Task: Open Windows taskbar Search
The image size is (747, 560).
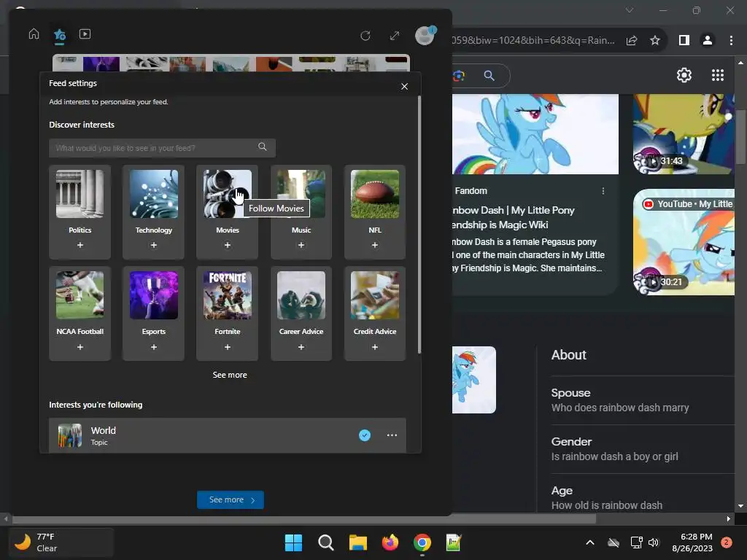Action: pyautogui.click(x=326, y=542)
